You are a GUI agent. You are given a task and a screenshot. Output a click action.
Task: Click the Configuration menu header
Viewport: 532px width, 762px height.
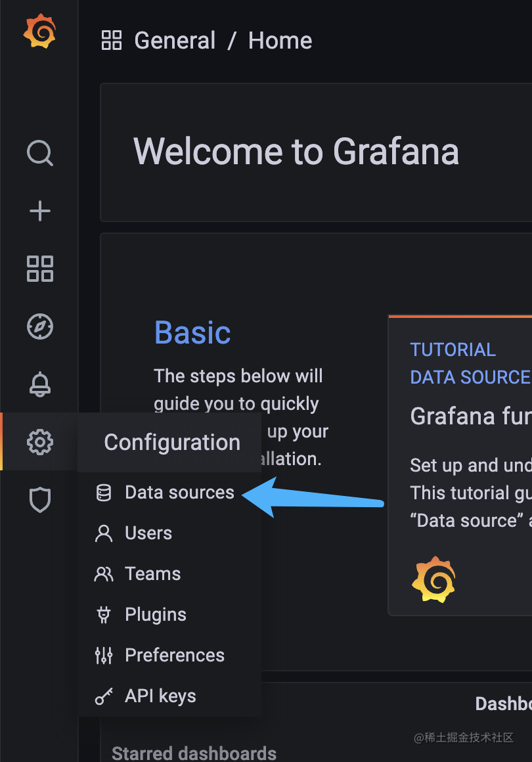point(172,443)
